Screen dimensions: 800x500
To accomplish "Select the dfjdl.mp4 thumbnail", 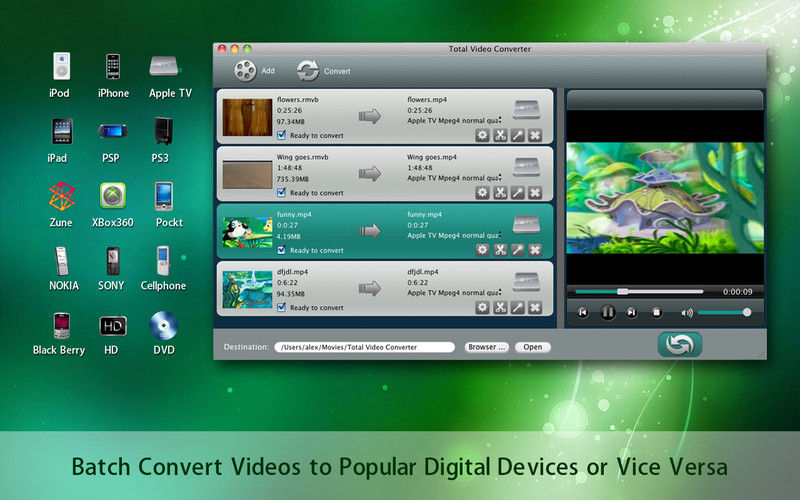I will pyautogui.click(x=247, y=289).
